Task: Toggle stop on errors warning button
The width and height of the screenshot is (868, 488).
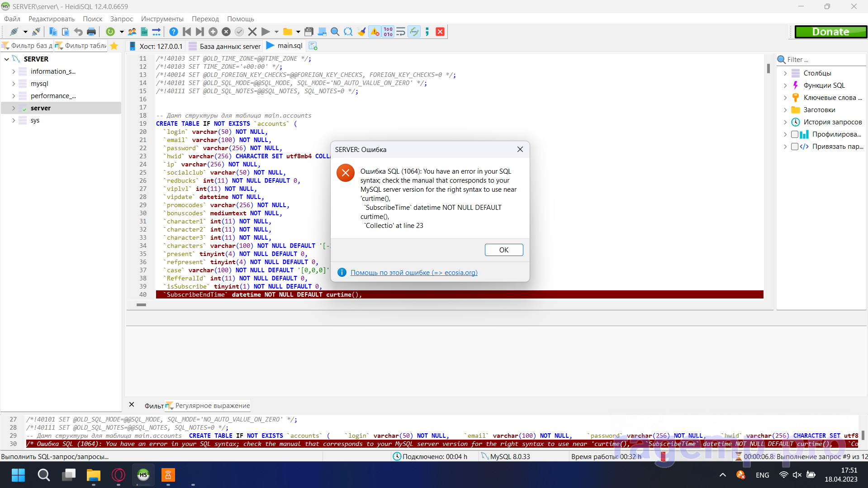Action: tap(375, 32)
